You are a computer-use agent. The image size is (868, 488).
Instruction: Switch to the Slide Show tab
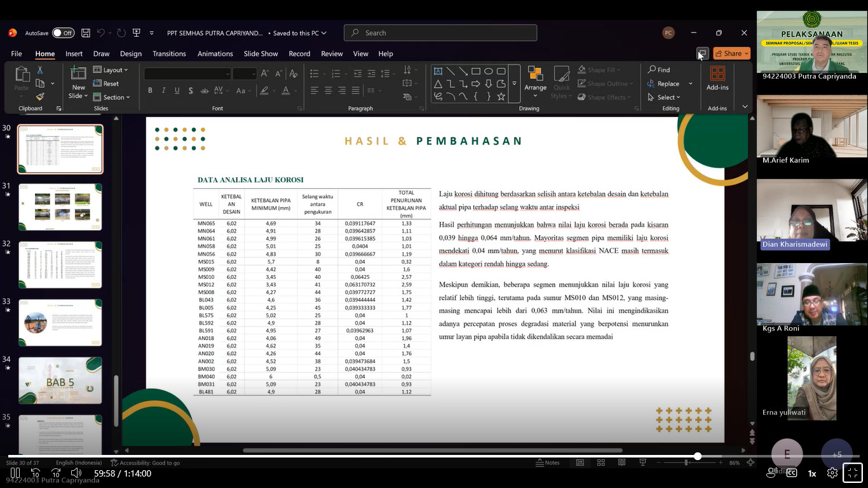261,54
